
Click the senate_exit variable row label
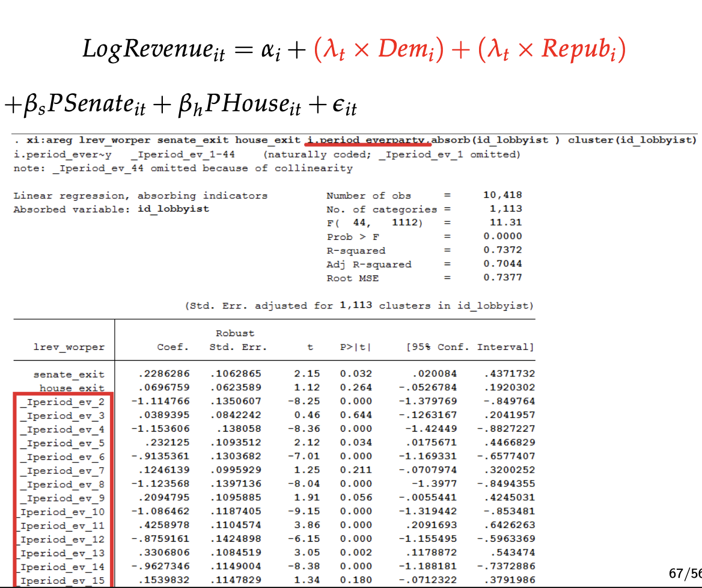click(69, 375)
